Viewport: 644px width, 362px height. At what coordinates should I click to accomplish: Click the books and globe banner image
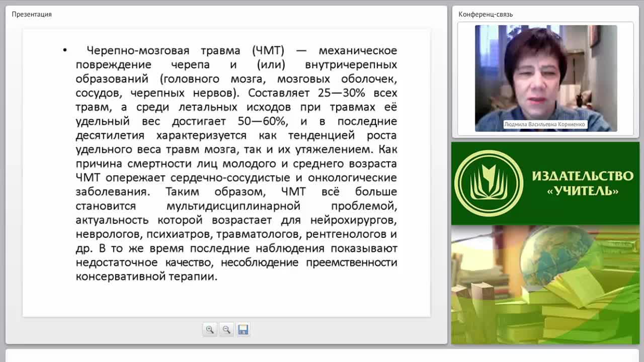tap(545, 285)
